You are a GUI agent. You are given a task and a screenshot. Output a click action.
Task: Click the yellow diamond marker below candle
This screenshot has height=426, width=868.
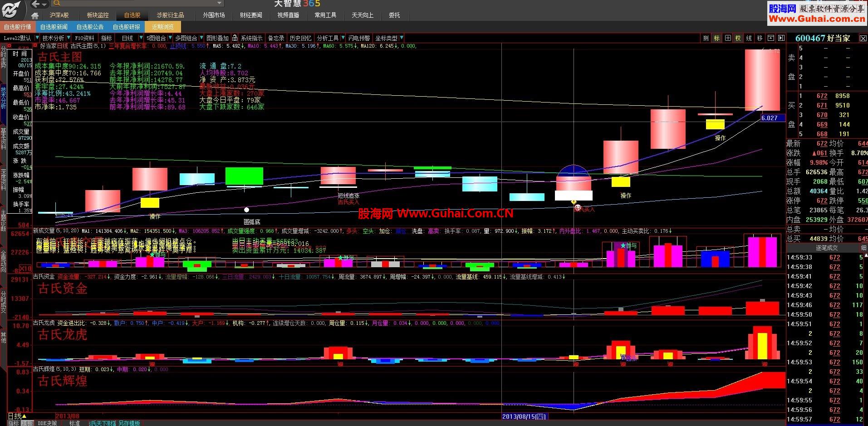[x=574, y=202]
